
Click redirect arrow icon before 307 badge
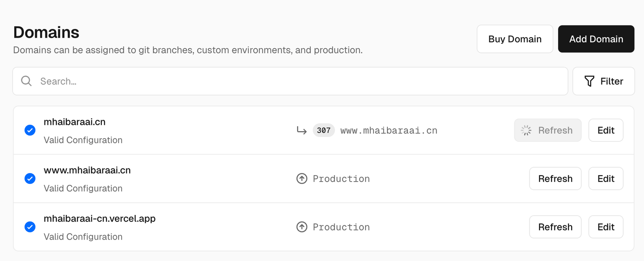(x=301, y=130)
